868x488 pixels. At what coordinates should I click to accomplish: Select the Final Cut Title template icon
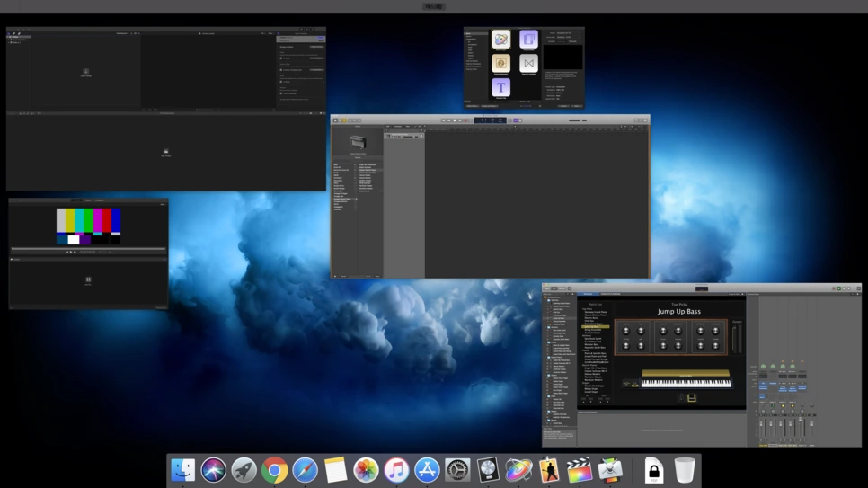pyautogui.click(x=501, y=87)
